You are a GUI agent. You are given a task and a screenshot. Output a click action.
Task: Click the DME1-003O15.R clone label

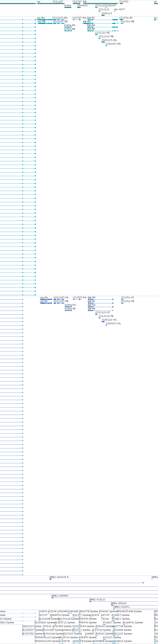point(59,577)
